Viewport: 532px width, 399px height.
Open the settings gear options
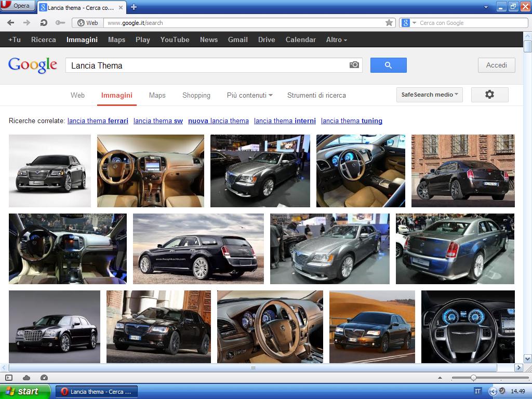[x=489, y=95]
